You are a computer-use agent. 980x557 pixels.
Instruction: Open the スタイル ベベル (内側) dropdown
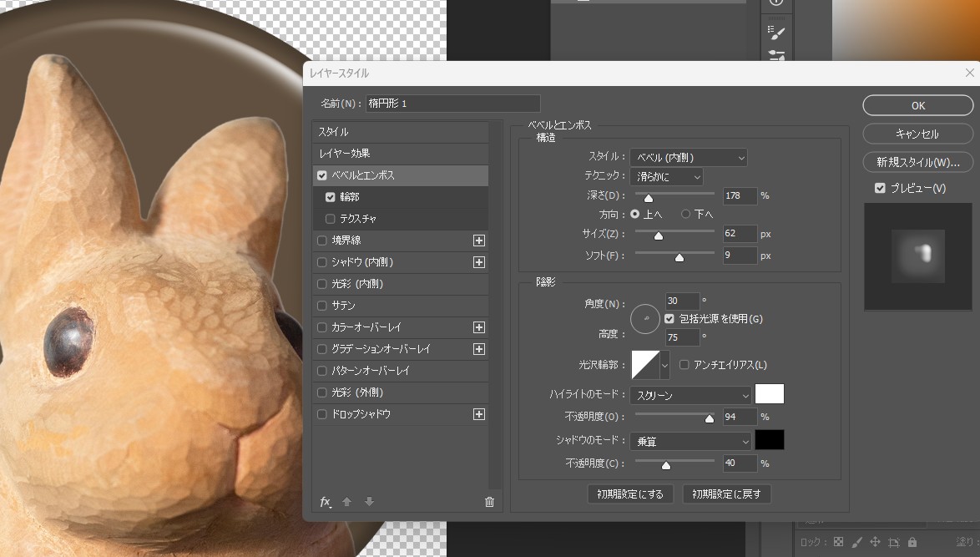tap(689, 157)
